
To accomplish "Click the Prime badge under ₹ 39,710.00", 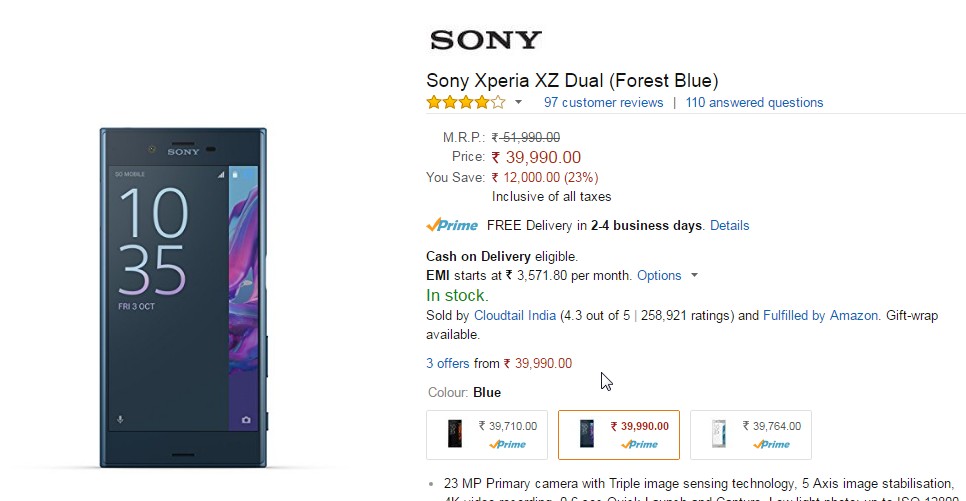I will [508, 444].
